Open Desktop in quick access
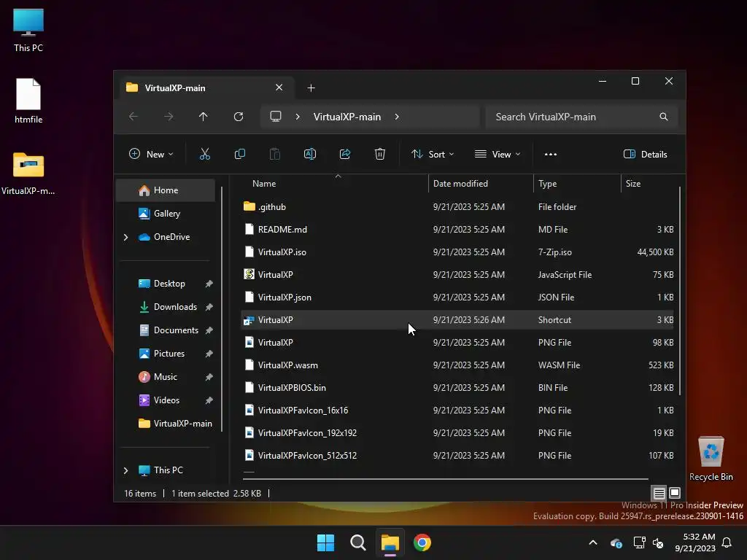 tap(169, 284)
